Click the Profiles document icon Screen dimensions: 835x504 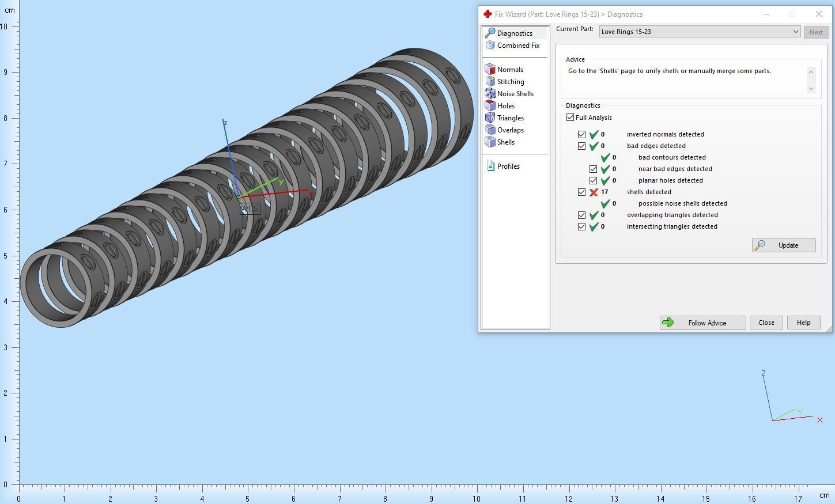(x=490, y=166)
